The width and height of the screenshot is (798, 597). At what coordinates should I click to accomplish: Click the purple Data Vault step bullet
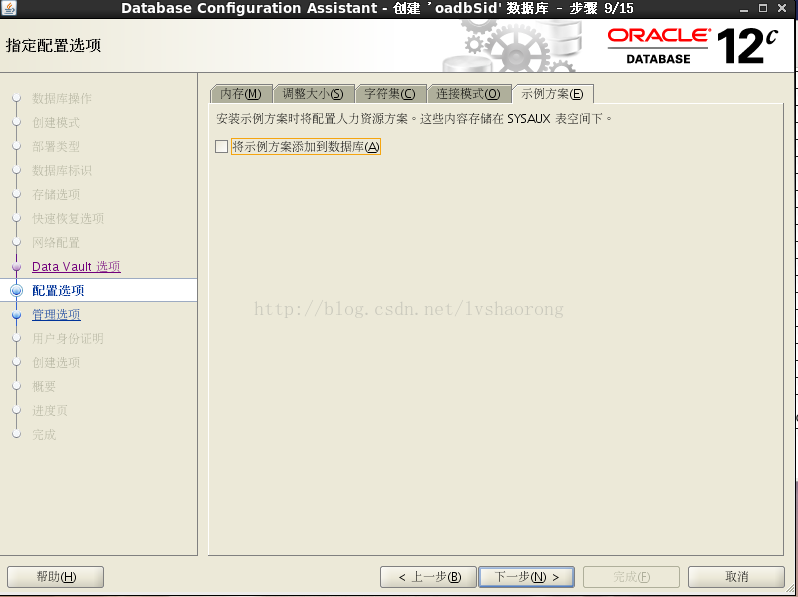[x=16, y=267]
